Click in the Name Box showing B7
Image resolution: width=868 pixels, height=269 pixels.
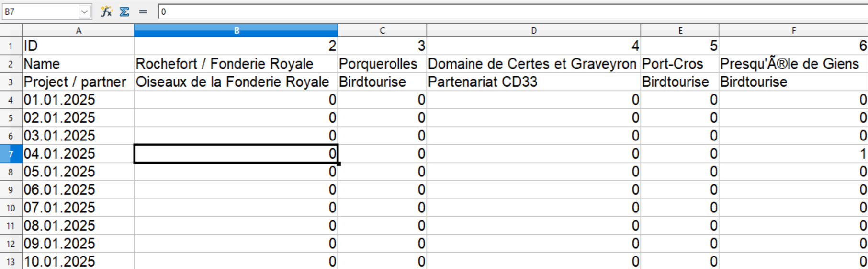40,12
